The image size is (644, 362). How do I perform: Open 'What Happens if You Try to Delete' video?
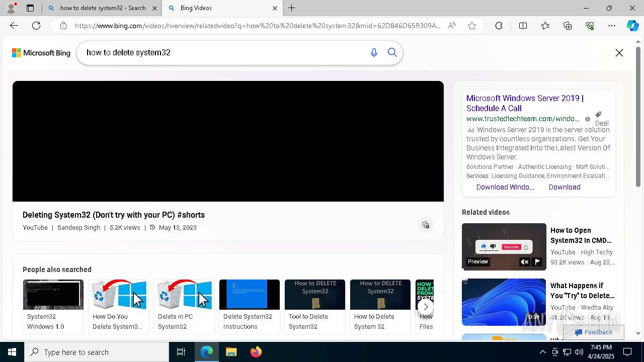point(583,291)
